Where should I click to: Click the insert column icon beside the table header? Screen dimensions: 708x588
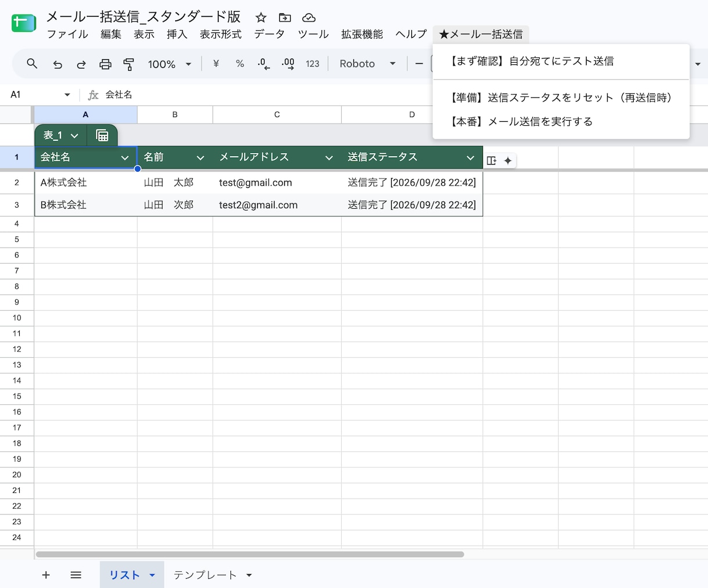pos(492,161)
